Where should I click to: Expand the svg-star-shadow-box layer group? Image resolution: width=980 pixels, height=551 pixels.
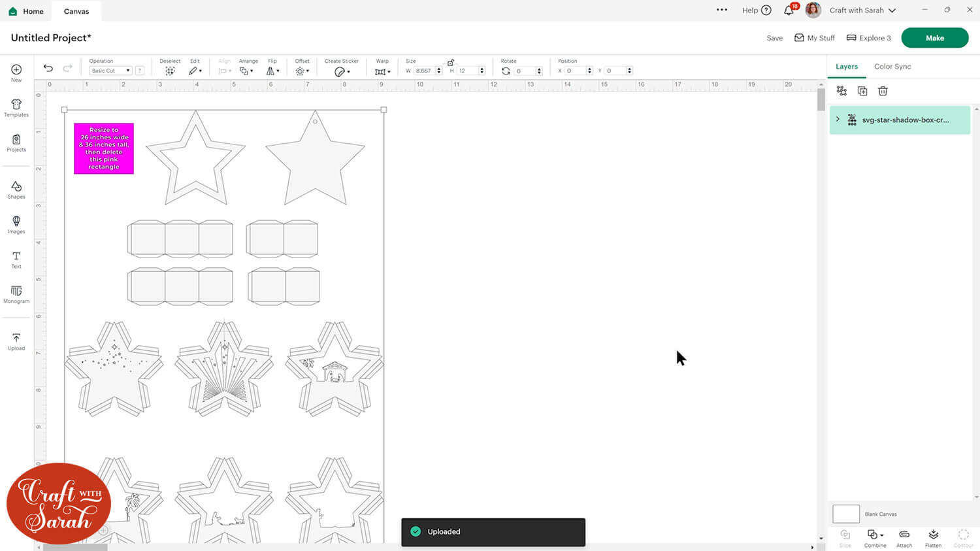click(838, 120)
